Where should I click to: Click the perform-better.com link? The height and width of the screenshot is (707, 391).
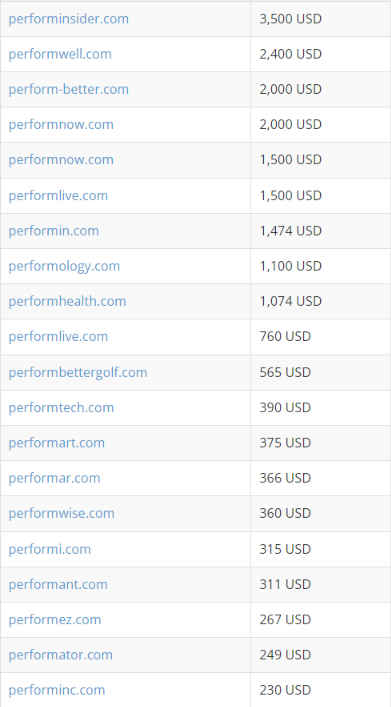click(x=69, y=89)
